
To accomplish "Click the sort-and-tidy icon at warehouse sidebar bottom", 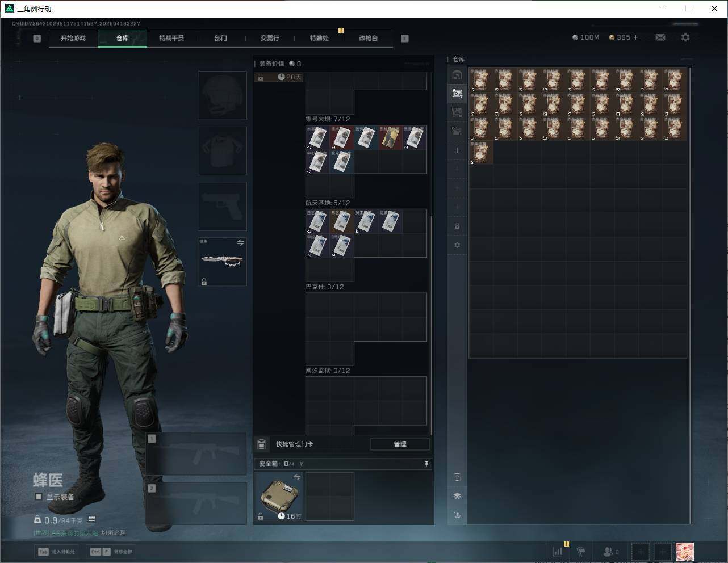I will click(457, 515).
